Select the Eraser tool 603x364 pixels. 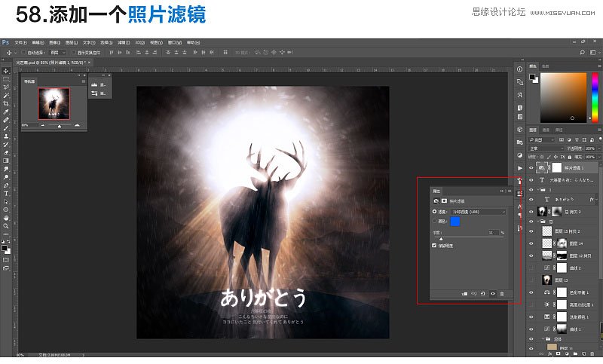click(6, 152)
